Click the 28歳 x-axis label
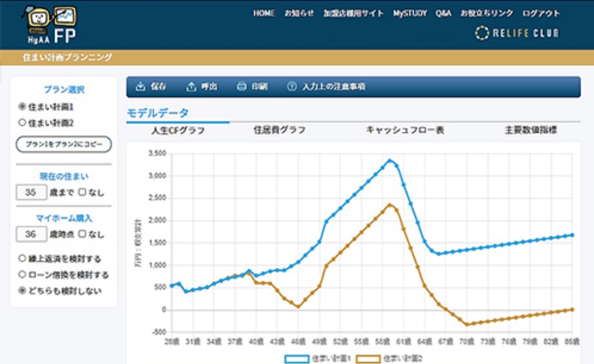 (172, 342)
